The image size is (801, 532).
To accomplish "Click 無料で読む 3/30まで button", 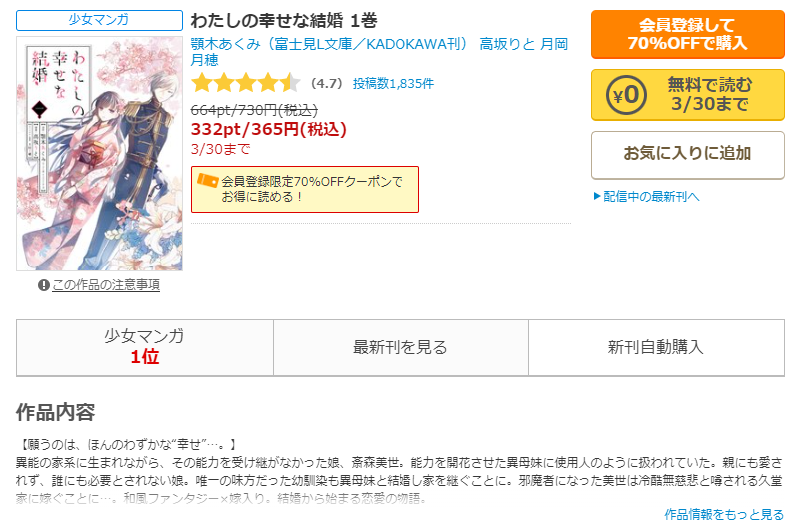I will [x=687, y=95].
